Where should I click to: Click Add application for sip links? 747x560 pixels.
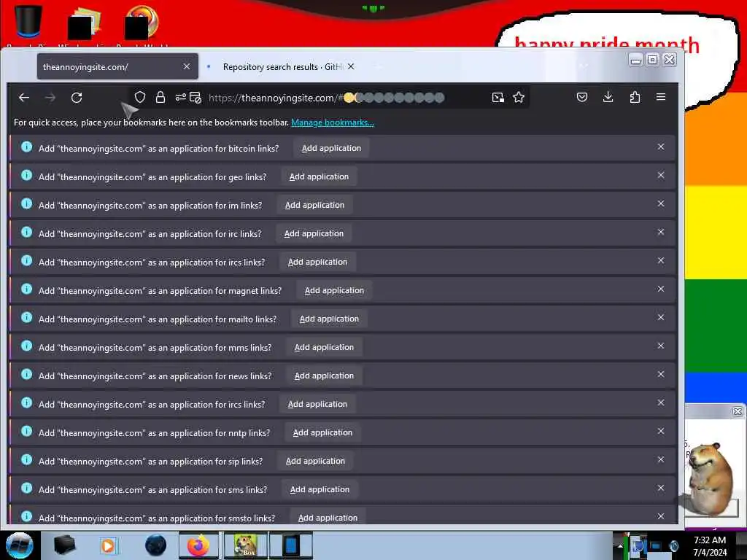click(315, 461)
